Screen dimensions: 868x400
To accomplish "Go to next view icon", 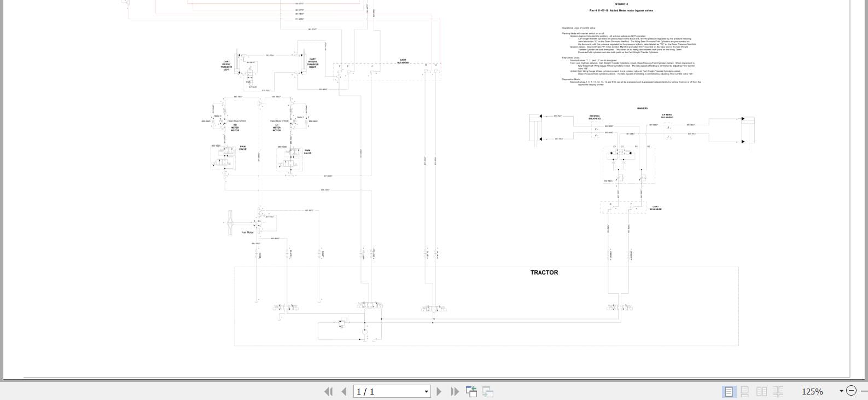I will (488, 391).
